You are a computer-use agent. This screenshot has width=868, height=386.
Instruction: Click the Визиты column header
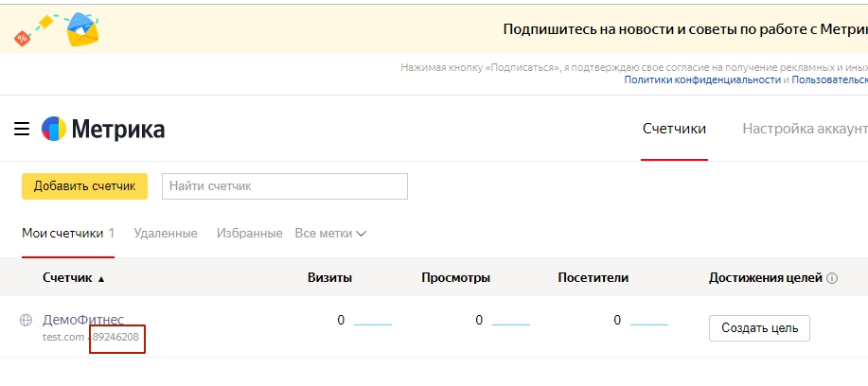(x=330, y=277)
